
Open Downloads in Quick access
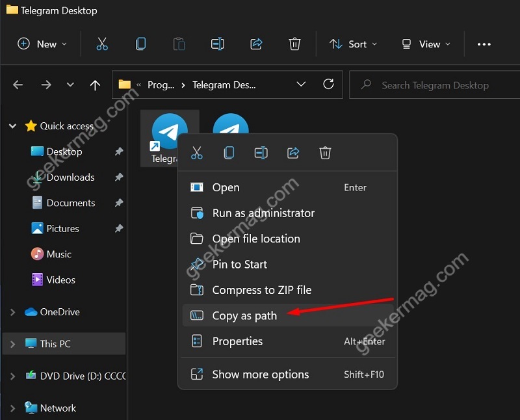[x=71, y=177]
